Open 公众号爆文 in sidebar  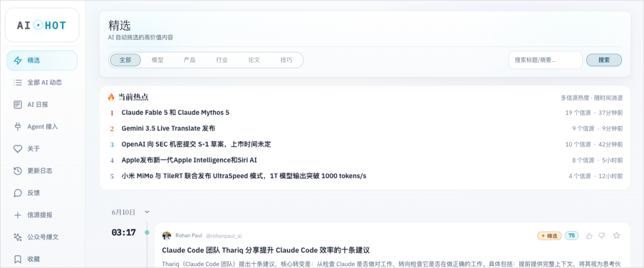(x=42, y=237)
